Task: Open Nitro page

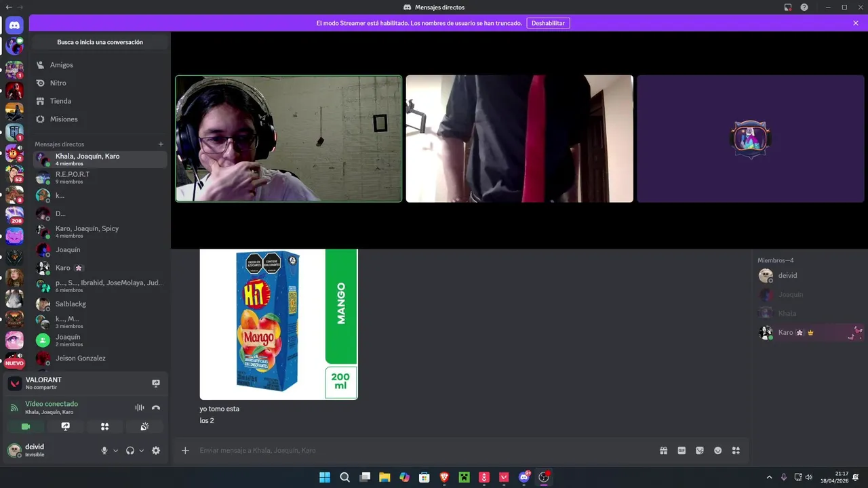Action: click(x=100, y=83)
